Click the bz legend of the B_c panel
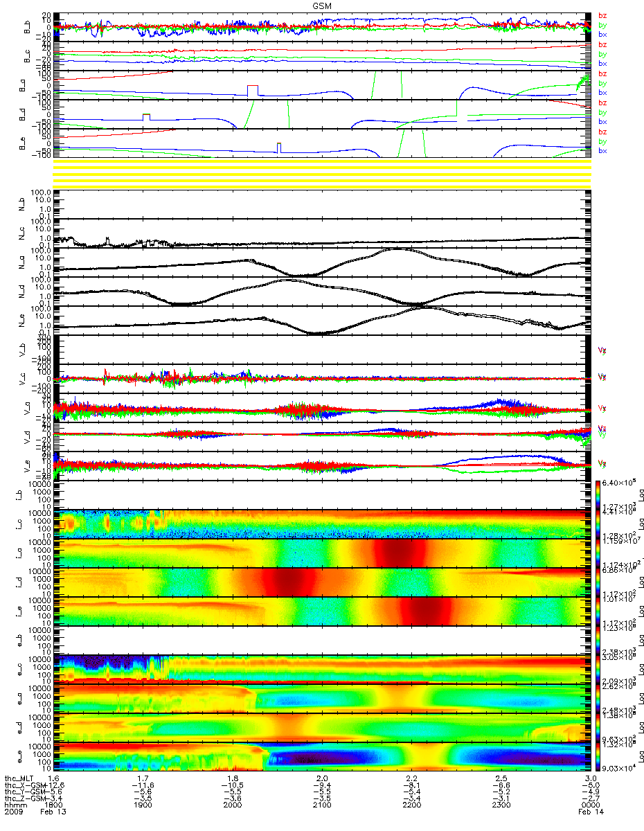The width and height of the screenshot is (644, 831). coord(602,44)
